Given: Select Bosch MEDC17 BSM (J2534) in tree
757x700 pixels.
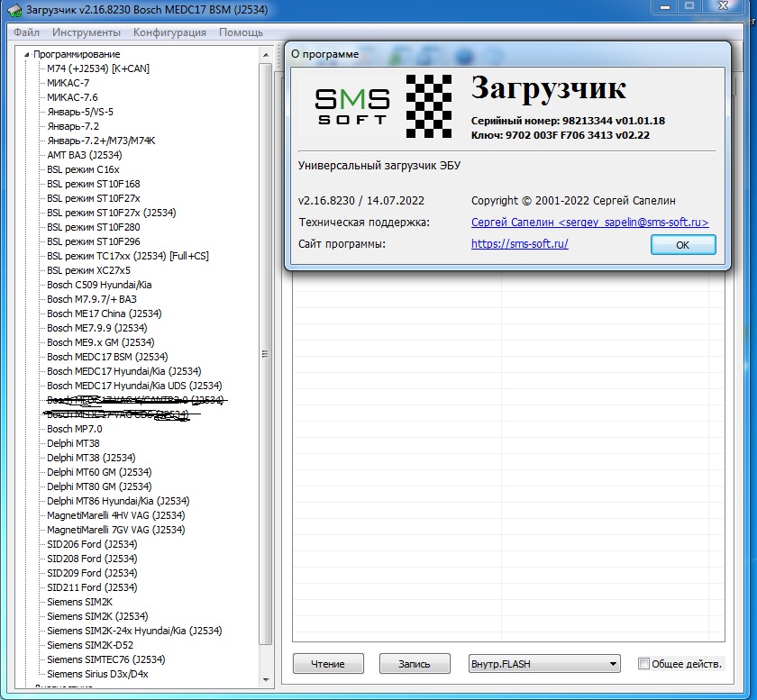Looking at the screenshot, I should [x=107, y=357].
